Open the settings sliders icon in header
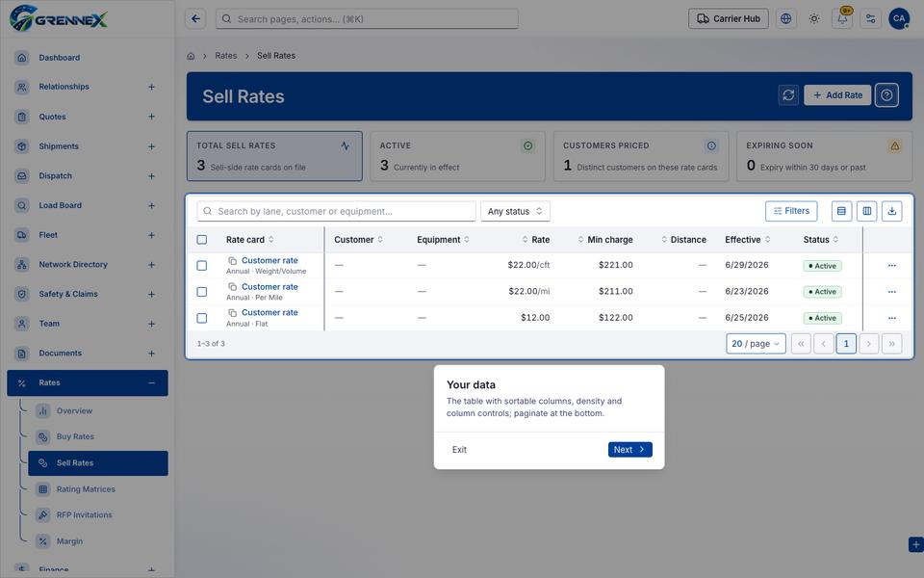The height and width of the screenshot is (578, 924). tap(870, 19)
